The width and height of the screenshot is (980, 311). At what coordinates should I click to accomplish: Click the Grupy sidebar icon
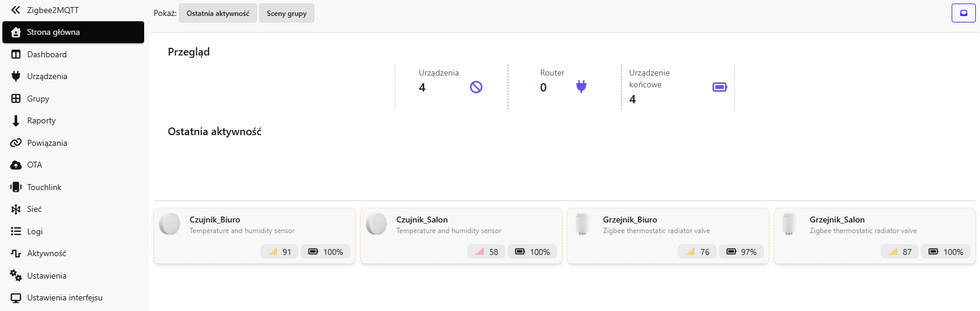tap(16, 99)
